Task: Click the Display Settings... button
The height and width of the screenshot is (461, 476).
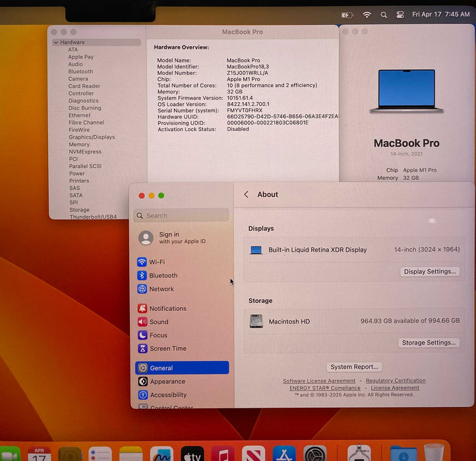Action: tap(430, 271)
